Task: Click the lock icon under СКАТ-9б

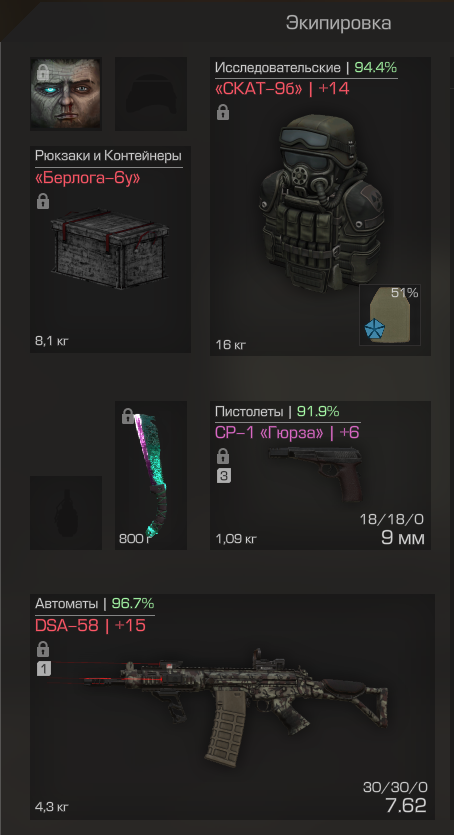Action: (223, 112)
